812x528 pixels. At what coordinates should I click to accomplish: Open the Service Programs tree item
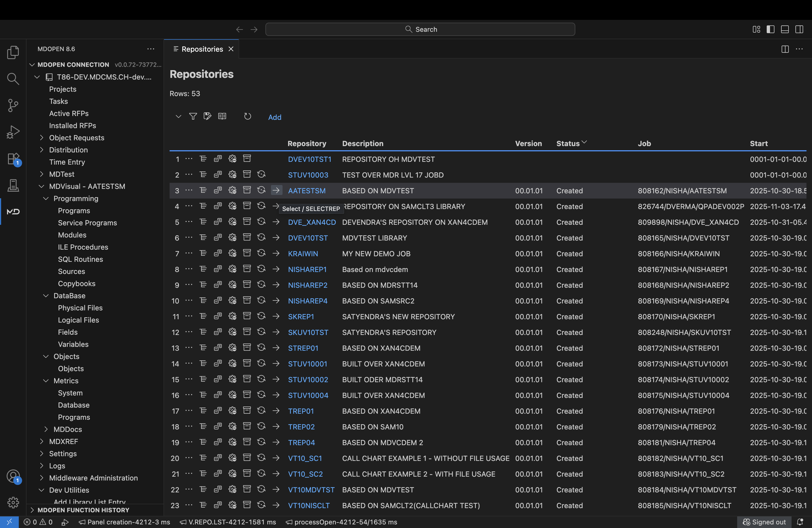[x=87, y=223]
